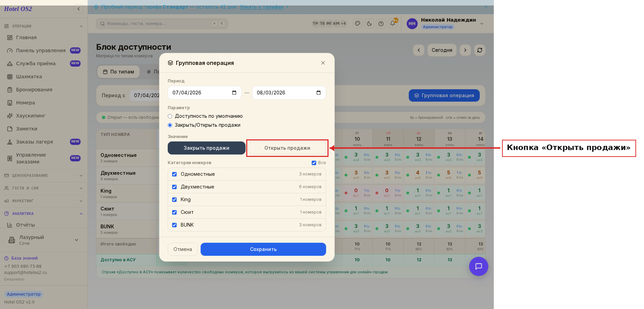This screenshot has height=309, width=644.
Task: Open the color theme palette icon
Action: 358,24
